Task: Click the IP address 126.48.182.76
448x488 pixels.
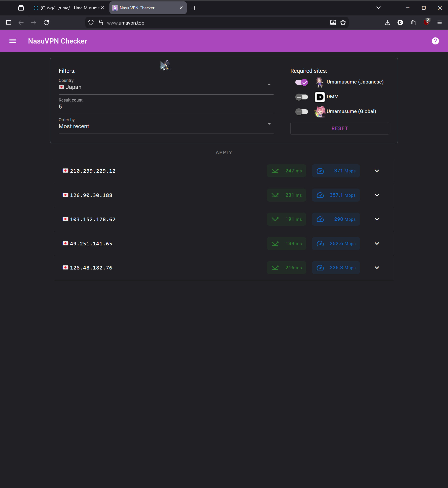Action: tap(91, 268)
